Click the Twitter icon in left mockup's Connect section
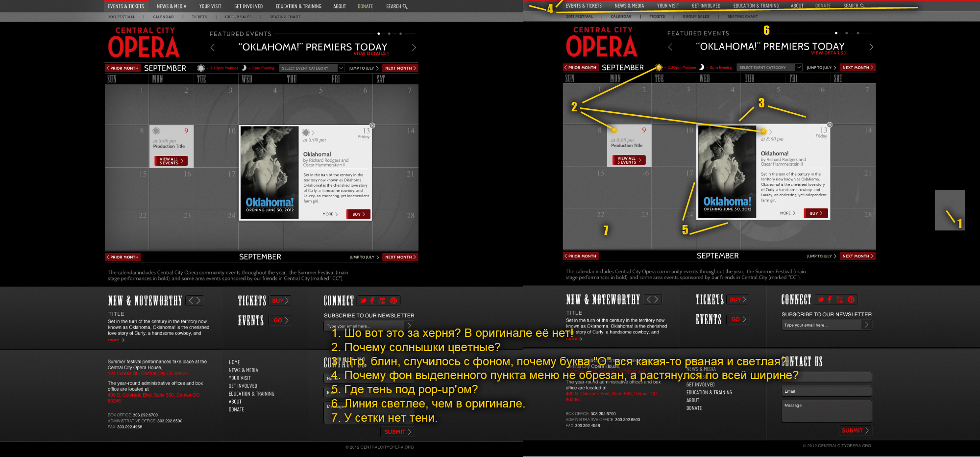 coord(363,301)
